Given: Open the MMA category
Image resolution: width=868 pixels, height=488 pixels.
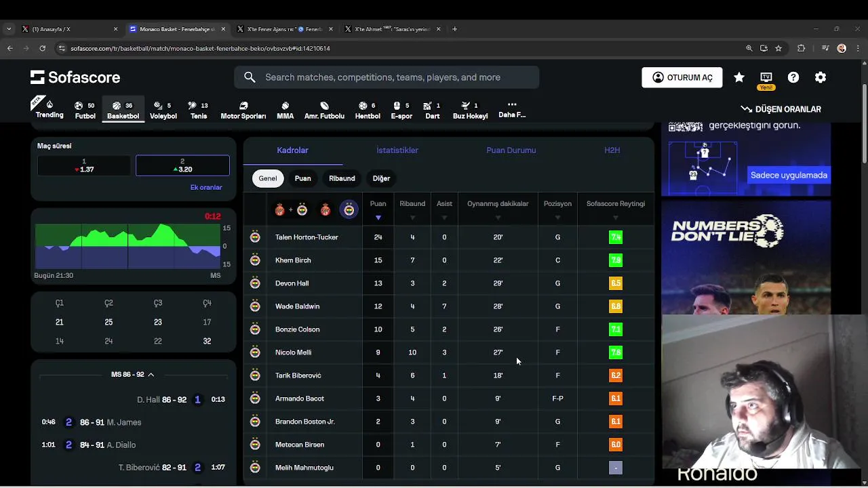Looking at the screenshot, I should [285, 110].
